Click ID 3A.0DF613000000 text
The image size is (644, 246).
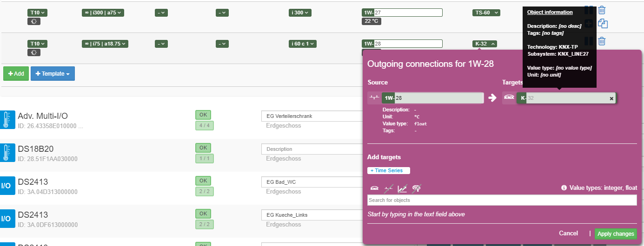[47, 225]
